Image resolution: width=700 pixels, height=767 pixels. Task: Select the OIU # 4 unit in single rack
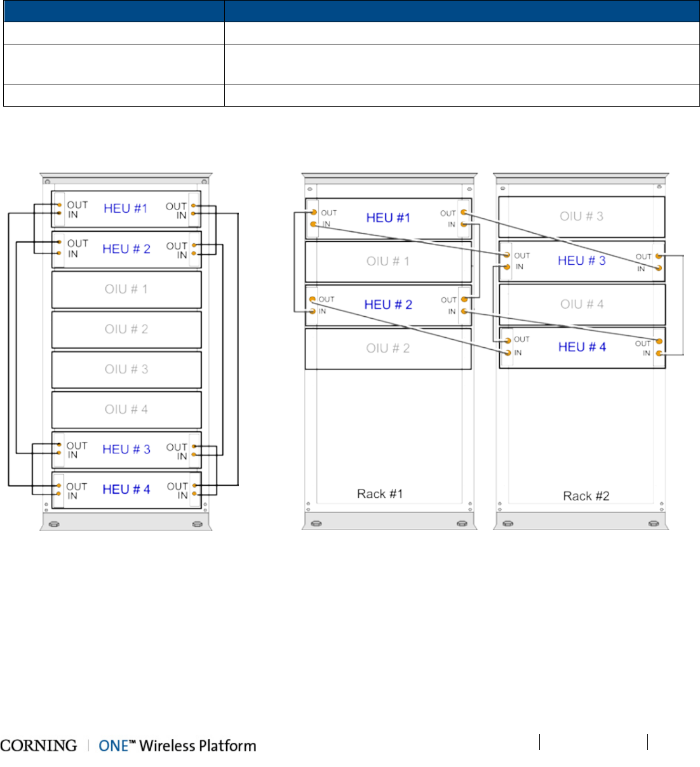point(126,410)
